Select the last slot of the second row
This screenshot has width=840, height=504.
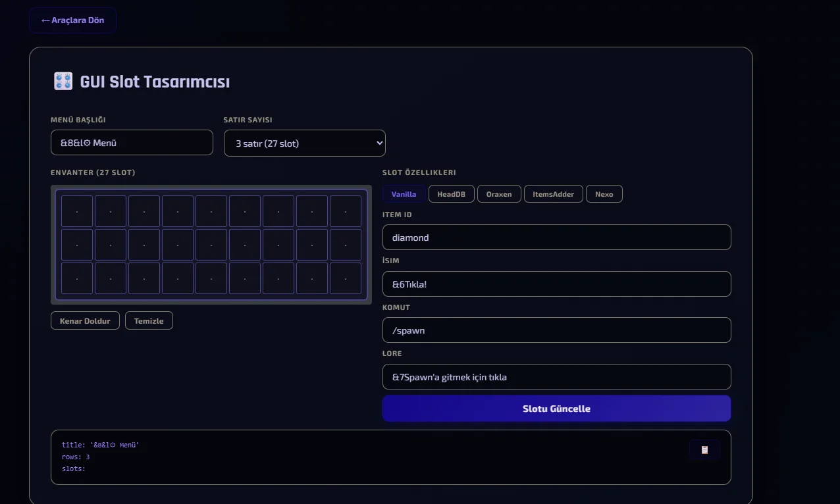[x=346, y=245]
